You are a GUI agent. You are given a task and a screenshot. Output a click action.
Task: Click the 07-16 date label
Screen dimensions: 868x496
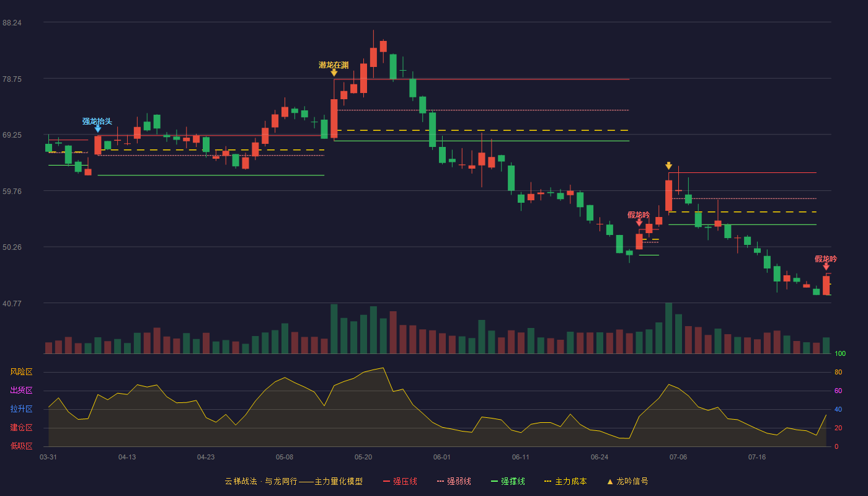pos(757,457)
